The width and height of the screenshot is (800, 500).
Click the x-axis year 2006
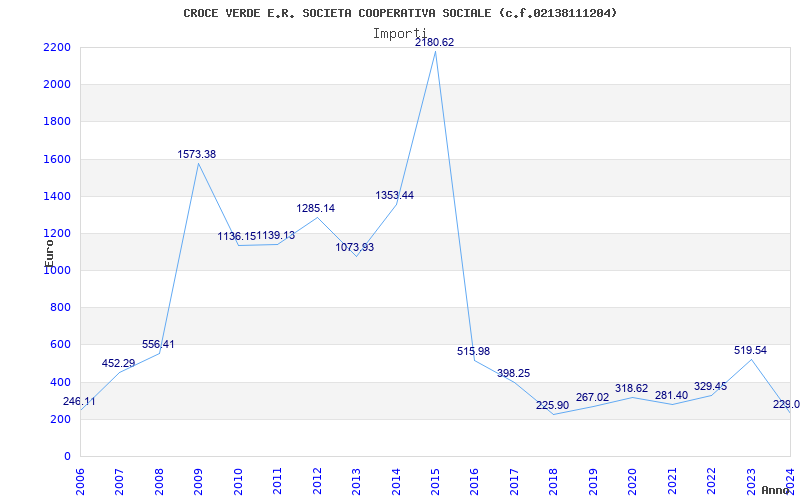pyautogui.click(x=80, y=481)
